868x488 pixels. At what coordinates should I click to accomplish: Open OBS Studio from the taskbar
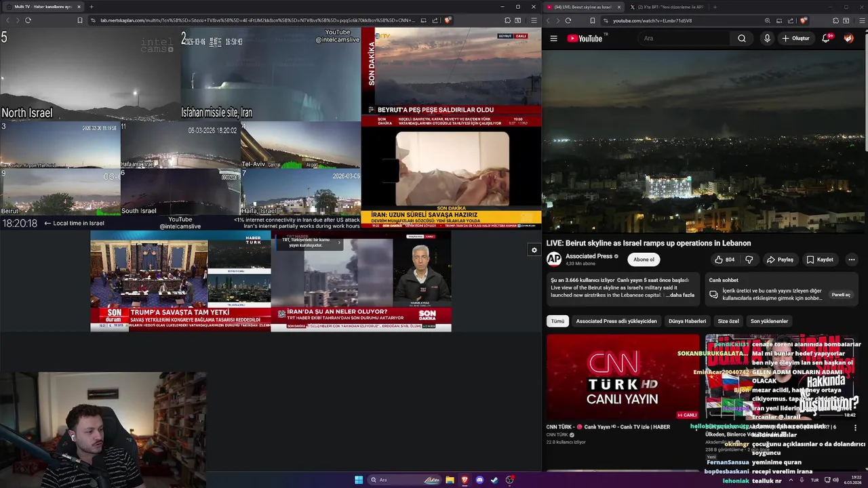(509, 480)
